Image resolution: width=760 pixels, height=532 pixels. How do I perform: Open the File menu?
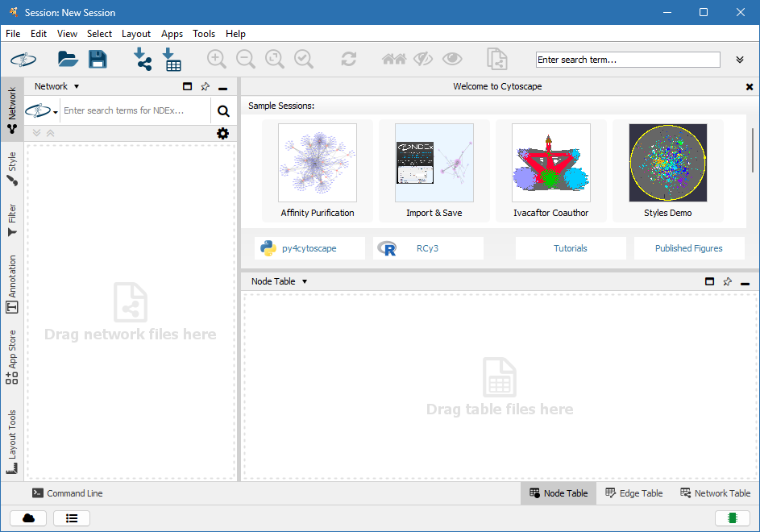pos(13,34)
